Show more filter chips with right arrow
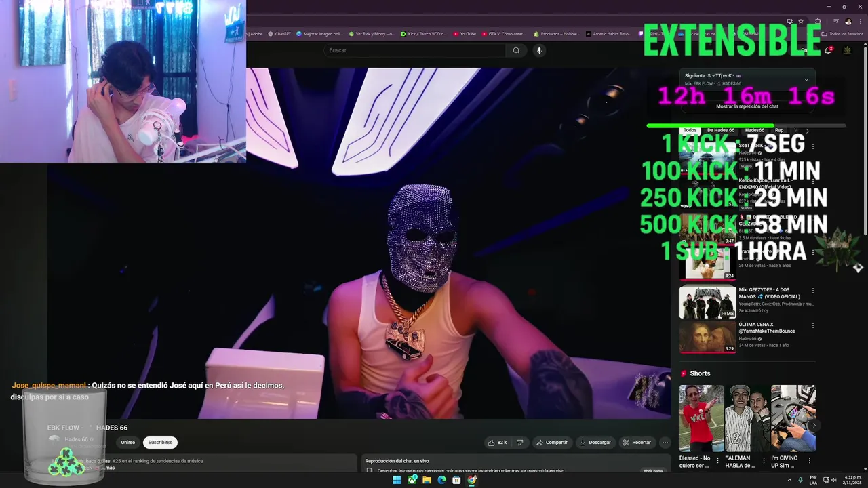868x488 pixels. [807, 130]
